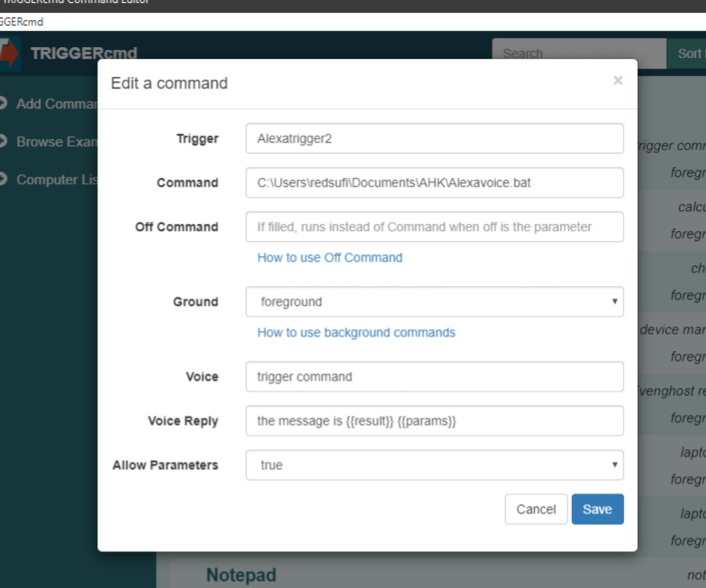Save the edited command
Viewport: 706px width, 588px height.
click(597, 509)
